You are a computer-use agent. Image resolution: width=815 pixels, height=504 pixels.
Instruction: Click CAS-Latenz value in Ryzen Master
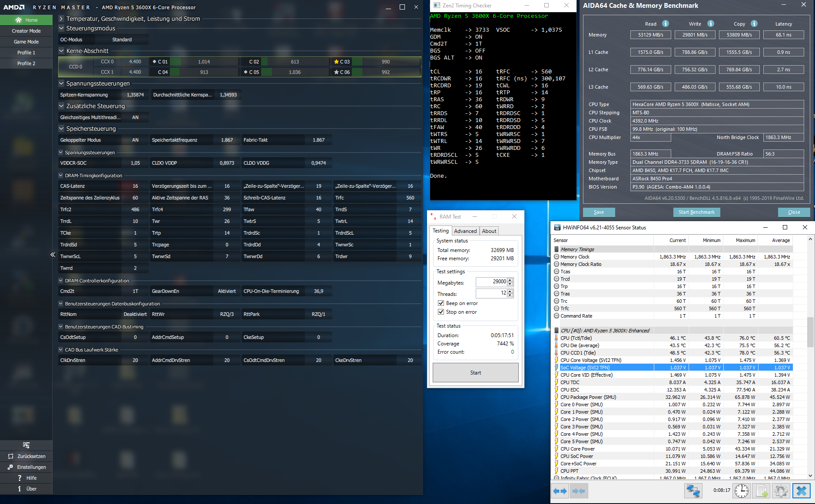pyautogui.click(x=135, y=186)
